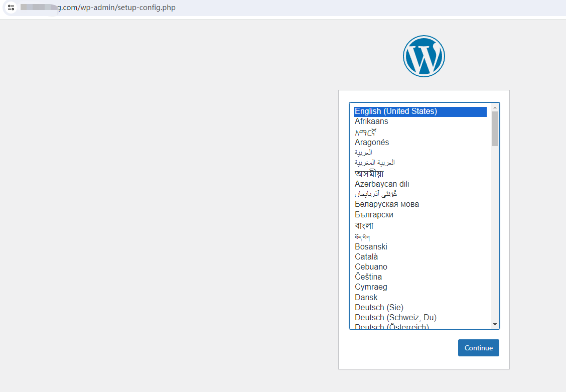Select Български language option

pos(420,214)
